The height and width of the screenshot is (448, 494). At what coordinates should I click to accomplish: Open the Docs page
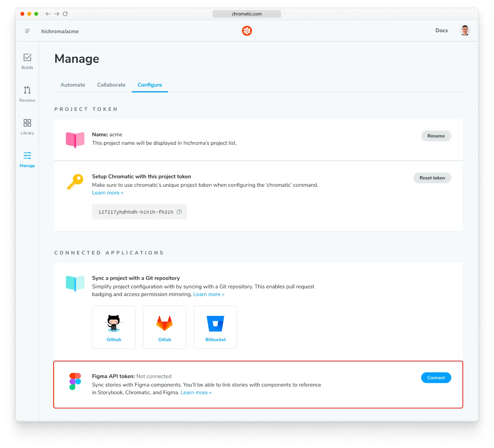coord(442,31)
